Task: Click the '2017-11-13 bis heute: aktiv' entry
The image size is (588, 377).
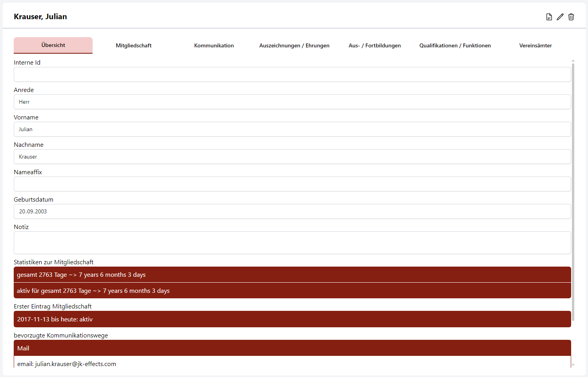Action: [x=292, y=319]
